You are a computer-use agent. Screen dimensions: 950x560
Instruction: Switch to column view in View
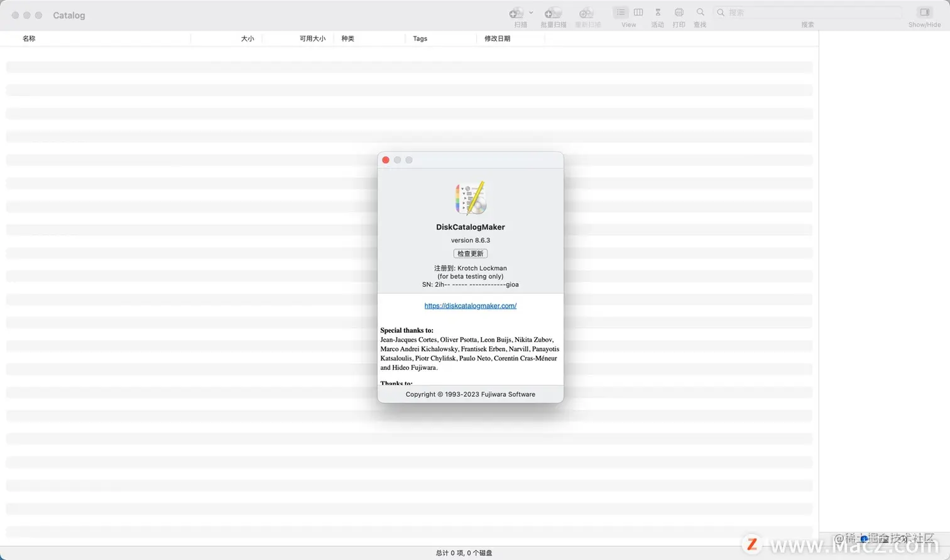pyautogui.click(x=638, y=12)
